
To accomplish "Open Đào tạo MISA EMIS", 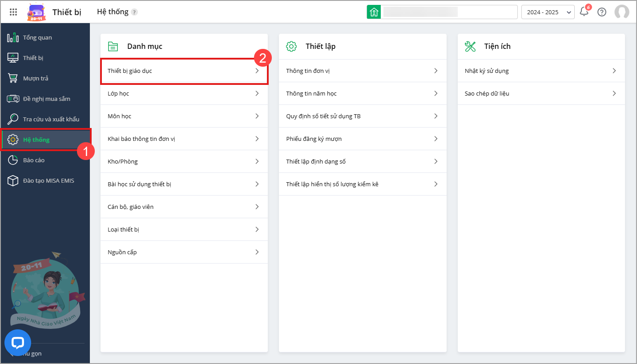I will pyautogui.click(x=48, y=180).
